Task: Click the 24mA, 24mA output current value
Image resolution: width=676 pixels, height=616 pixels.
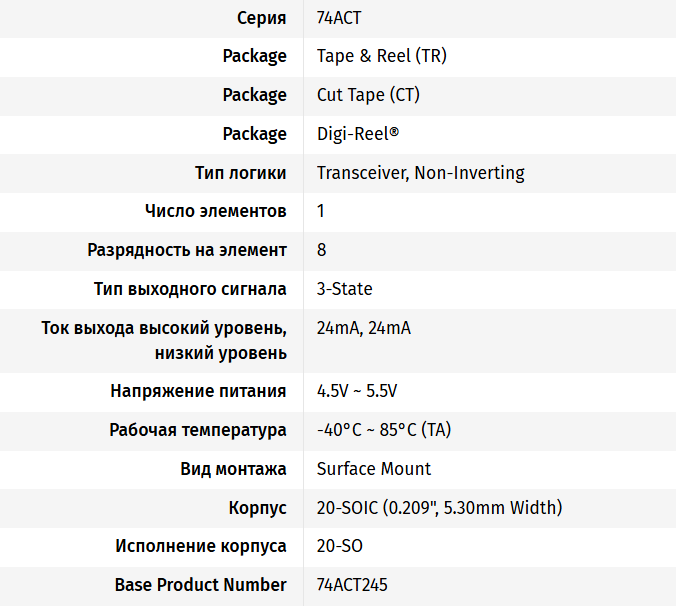Action: [363, 328]
